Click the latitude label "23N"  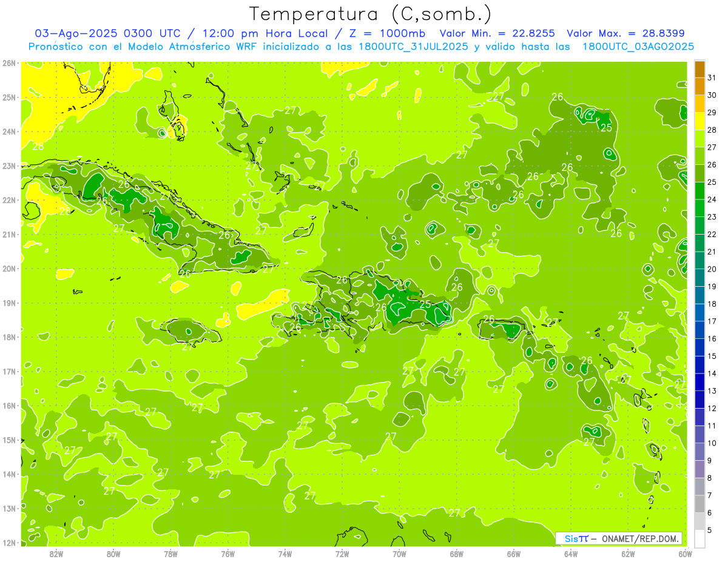(9, 166)
